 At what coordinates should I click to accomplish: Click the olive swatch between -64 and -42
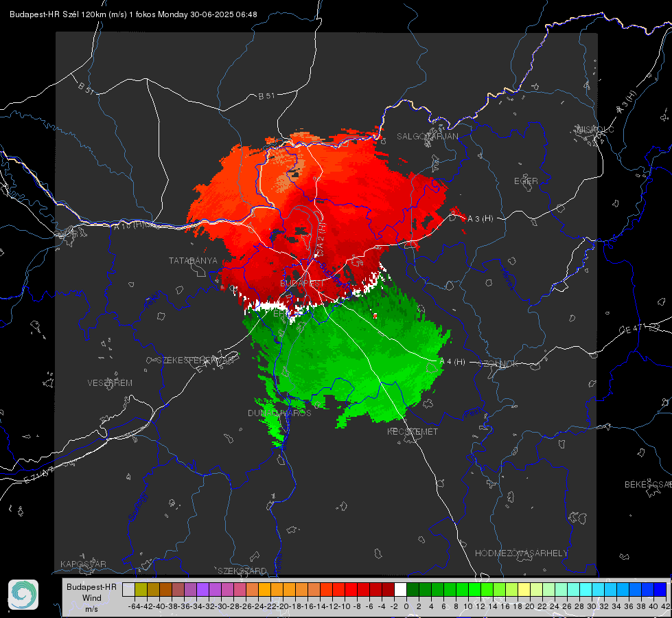141,590
